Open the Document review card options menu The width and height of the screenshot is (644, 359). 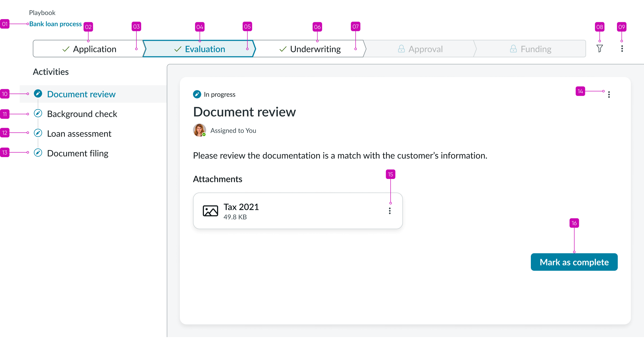tap(609, 94)
